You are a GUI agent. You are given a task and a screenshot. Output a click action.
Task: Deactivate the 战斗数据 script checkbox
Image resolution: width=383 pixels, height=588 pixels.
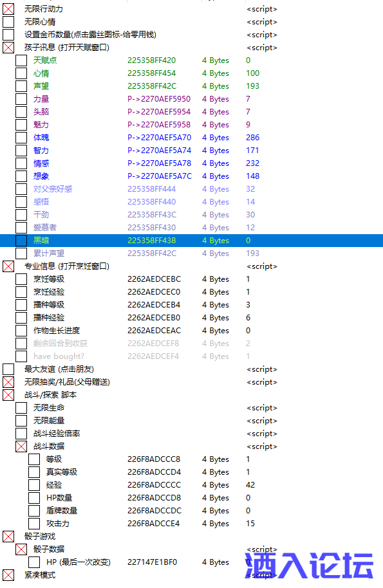pos(21,446)
